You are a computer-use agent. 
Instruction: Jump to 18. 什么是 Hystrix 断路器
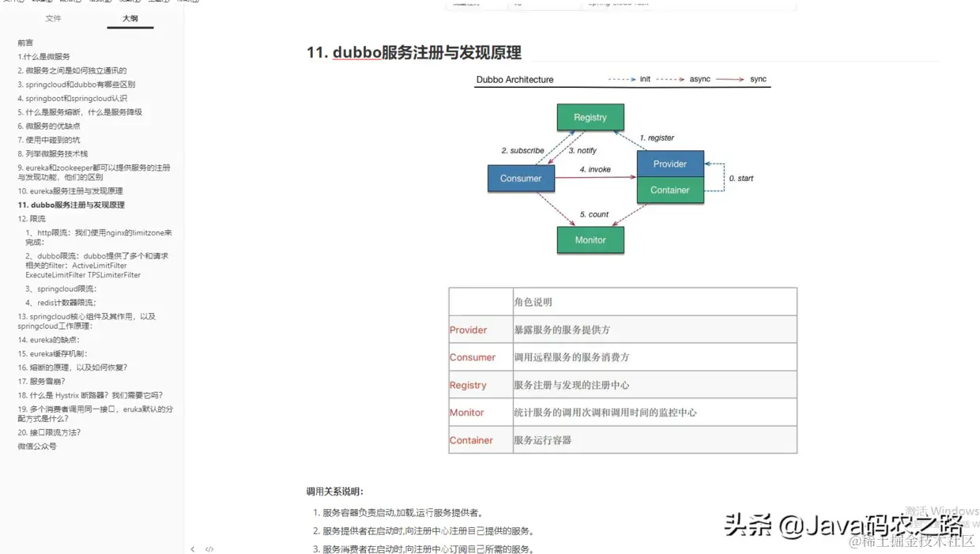(x=90, y=394)
